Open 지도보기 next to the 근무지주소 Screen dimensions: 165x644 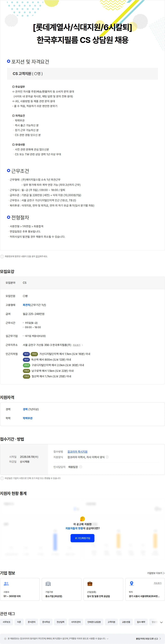[76, 345]
